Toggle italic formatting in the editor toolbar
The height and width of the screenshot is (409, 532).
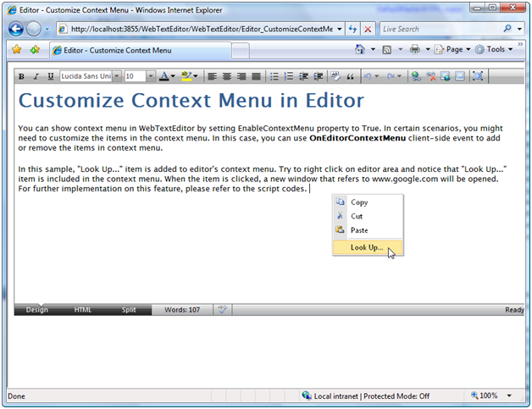(36, 76)
